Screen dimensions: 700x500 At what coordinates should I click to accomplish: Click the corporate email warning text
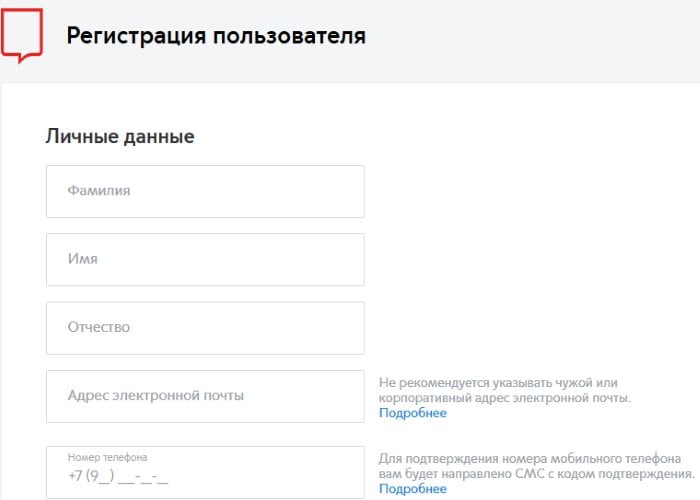tap(504, 390)
